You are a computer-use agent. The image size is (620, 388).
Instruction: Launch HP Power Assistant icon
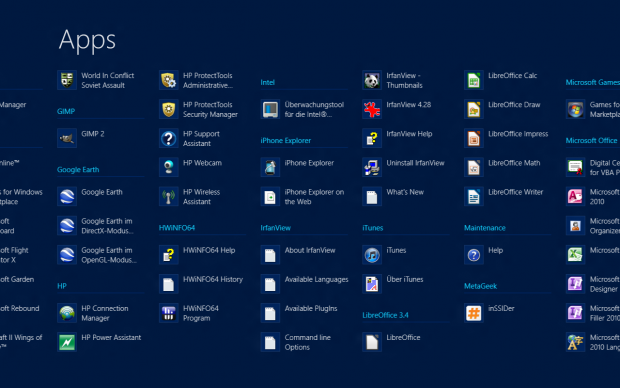point(67,342)
